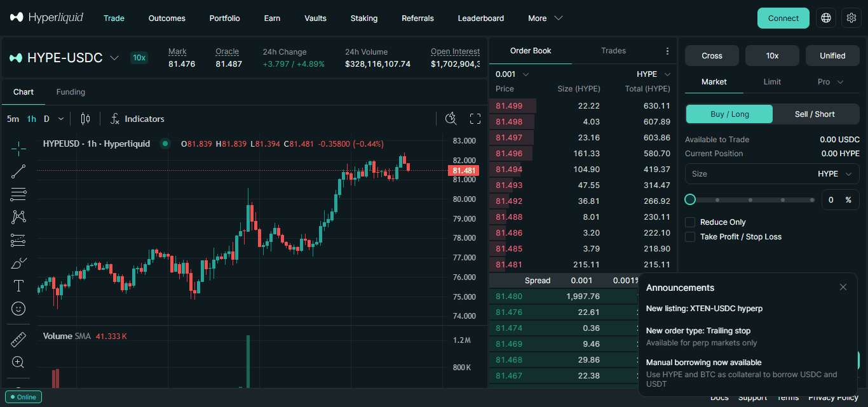Image resolution: width=868 pixels, height=407 pixels.
Task: Switch to Sell / Short side
Action: pyautogui.click(x=815, y=114)
